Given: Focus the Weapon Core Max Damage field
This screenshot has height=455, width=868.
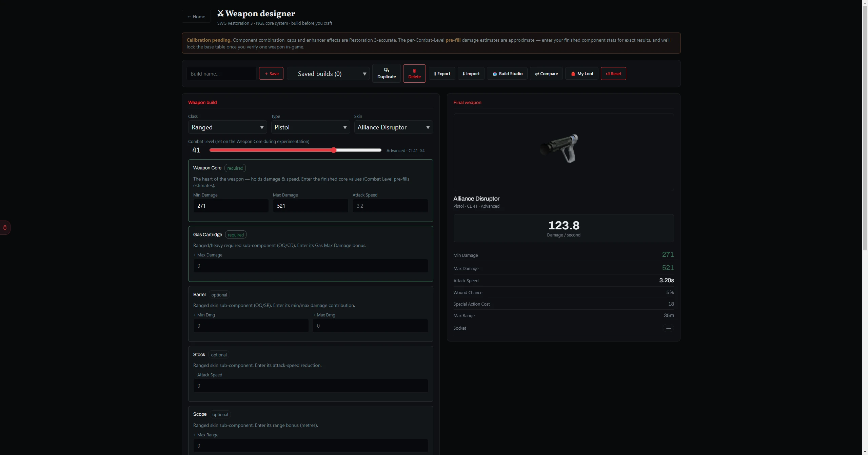Looking at the screenshot, I should (x=311, y=206).
